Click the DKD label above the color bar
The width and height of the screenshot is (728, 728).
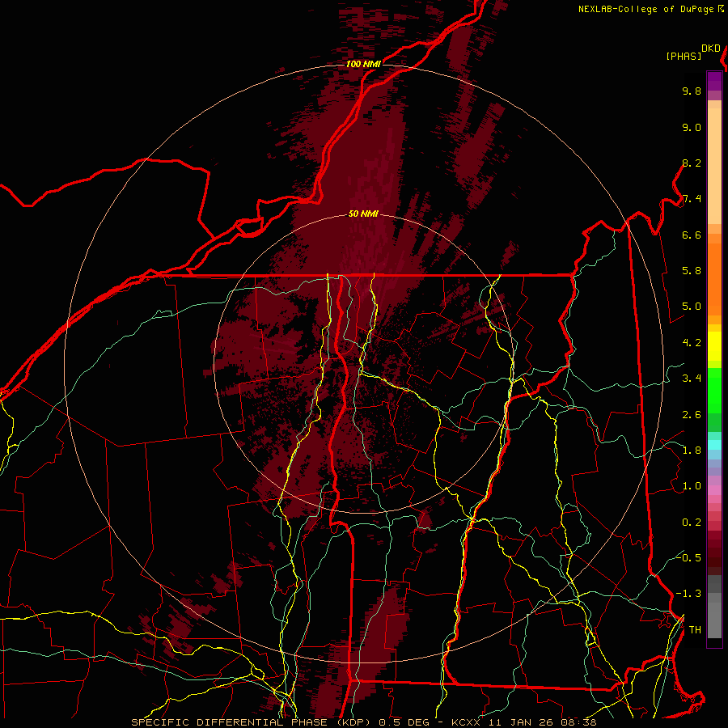[x=711, y=49]
